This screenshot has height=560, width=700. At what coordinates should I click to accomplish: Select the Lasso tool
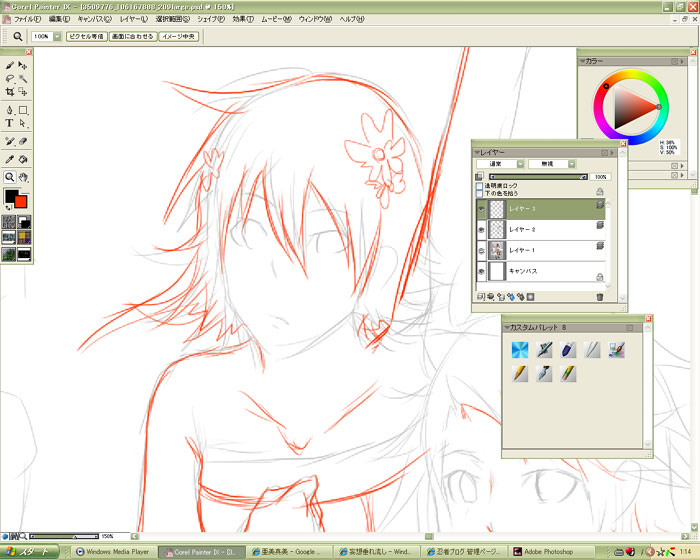click(x=10, y=79)
